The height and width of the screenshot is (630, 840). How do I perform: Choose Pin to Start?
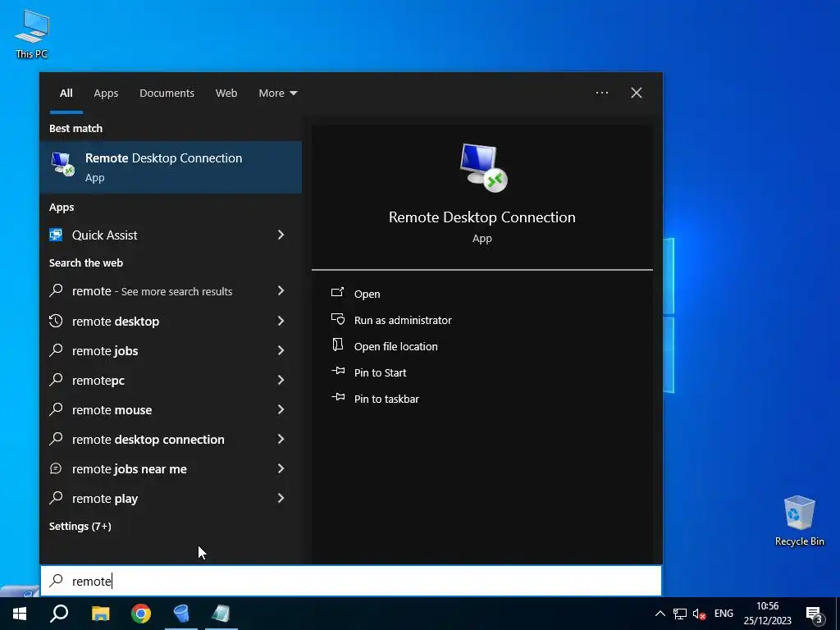(380, 372)
